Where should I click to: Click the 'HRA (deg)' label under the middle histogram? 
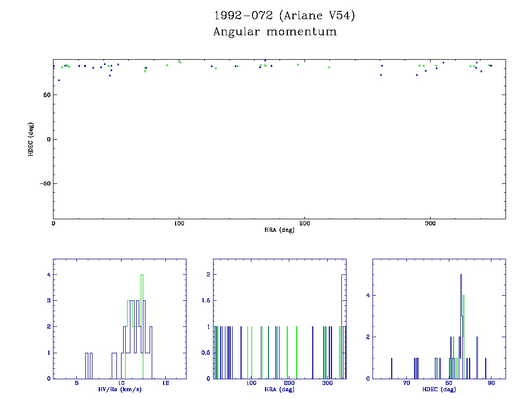point(279,389)
